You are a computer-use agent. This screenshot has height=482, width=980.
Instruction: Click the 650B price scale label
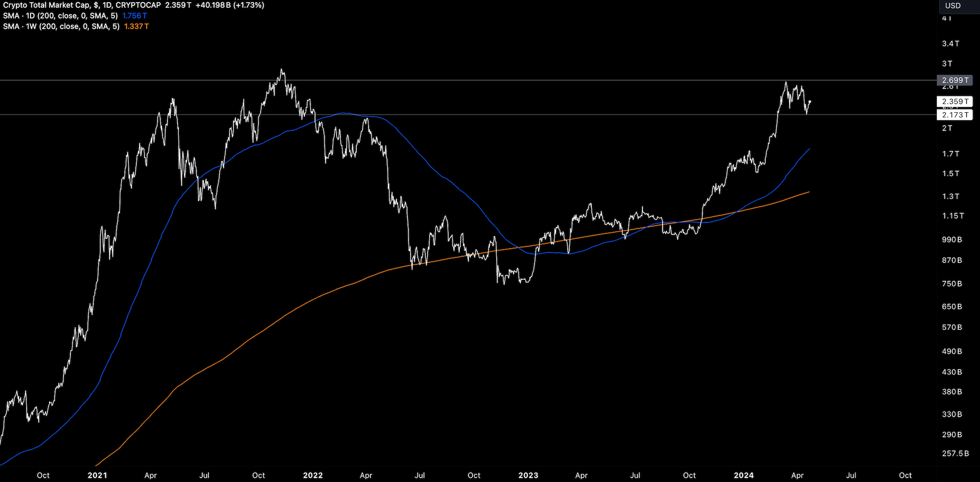(952, 307)
